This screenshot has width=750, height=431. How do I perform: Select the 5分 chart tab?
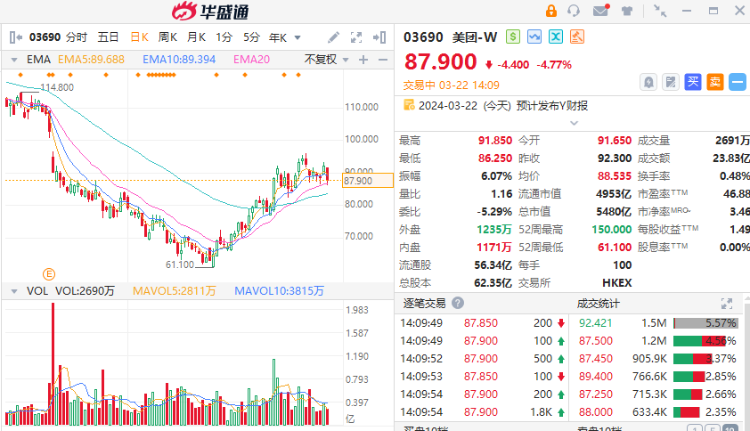pos(251,37)
